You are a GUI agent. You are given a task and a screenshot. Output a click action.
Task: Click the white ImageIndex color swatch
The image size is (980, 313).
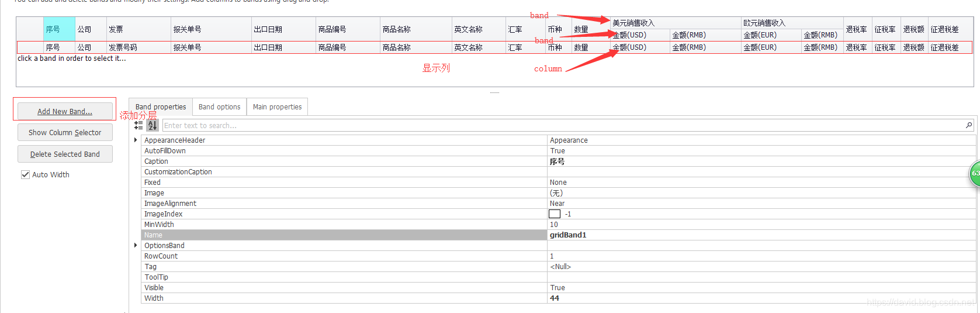tap(555, 214)
